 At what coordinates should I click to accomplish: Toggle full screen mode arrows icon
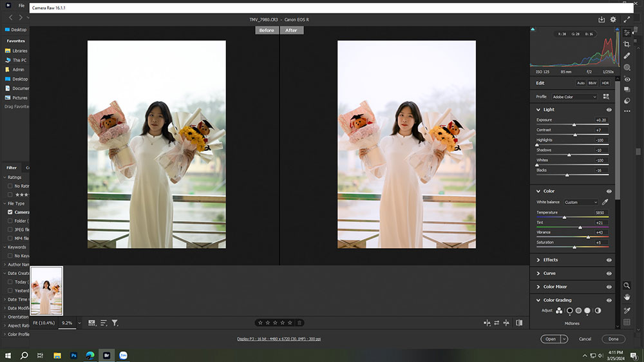[x=627, y=19]
